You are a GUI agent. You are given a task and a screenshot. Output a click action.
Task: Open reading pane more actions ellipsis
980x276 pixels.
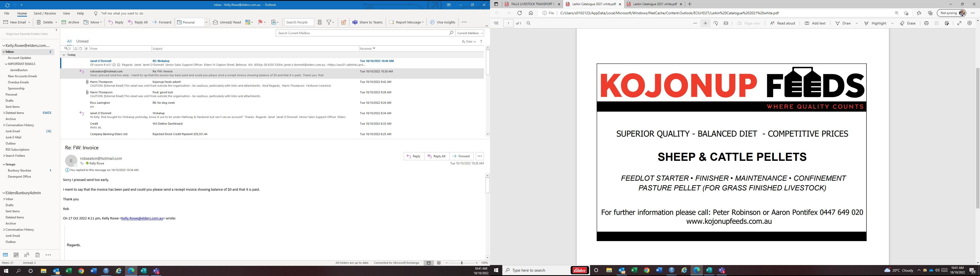[480, 156]
